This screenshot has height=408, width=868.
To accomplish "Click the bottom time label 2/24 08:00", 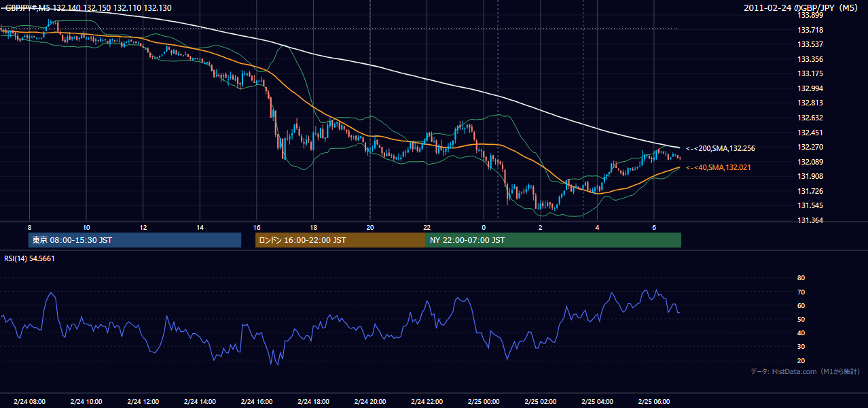I will [x=29, y=402].
